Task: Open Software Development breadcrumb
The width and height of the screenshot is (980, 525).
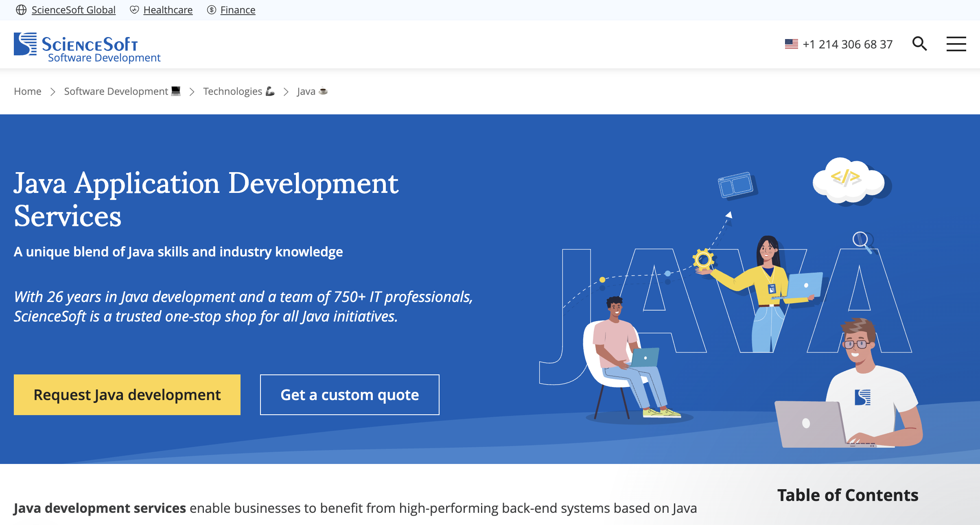Action: point(116,91)
